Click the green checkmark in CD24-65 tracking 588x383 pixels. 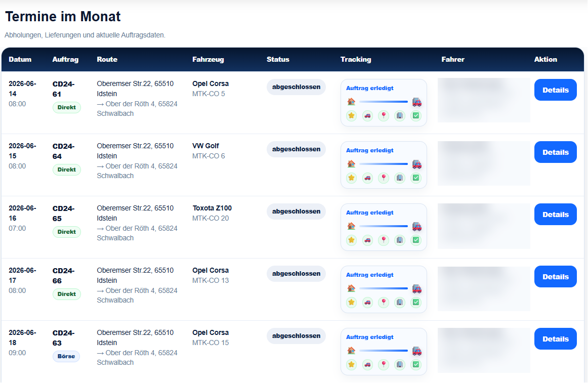pyautogui.click(x=416, y=240)
